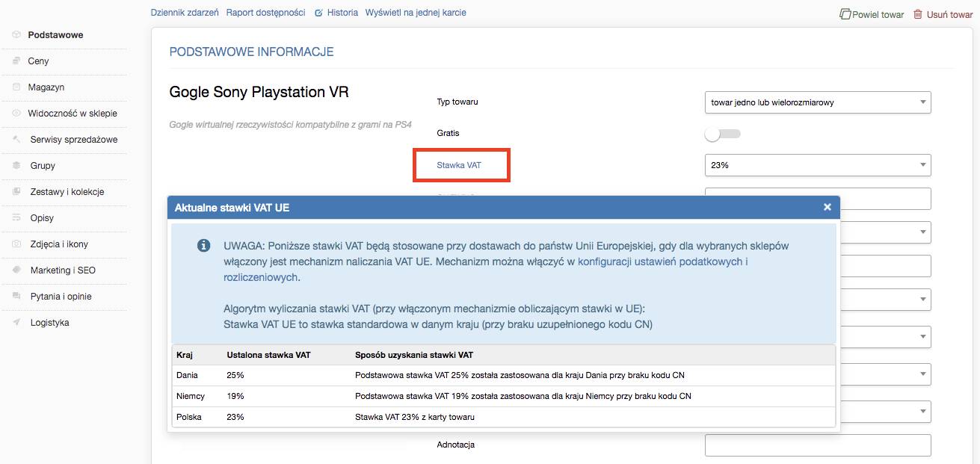Open the Dziennik zdarzeń link
The width and height of the screenshot is (980, 464).
[185, 13]
